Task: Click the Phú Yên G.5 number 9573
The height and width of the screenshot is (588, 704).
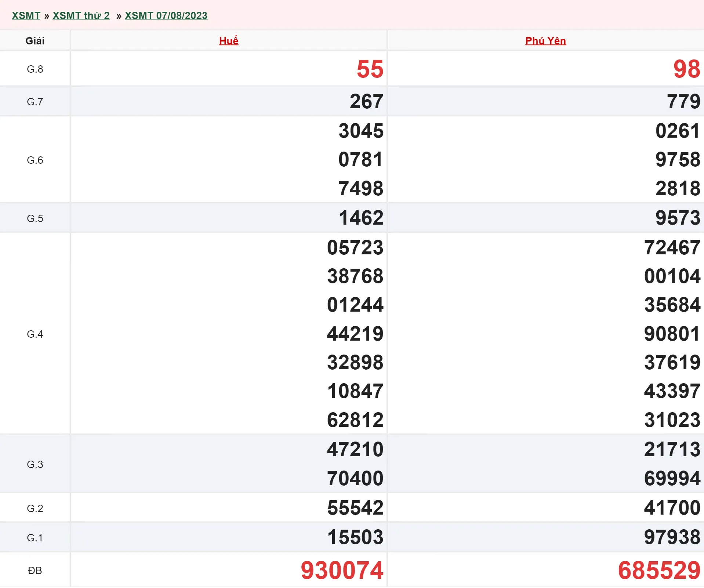Action: point(678,218)
